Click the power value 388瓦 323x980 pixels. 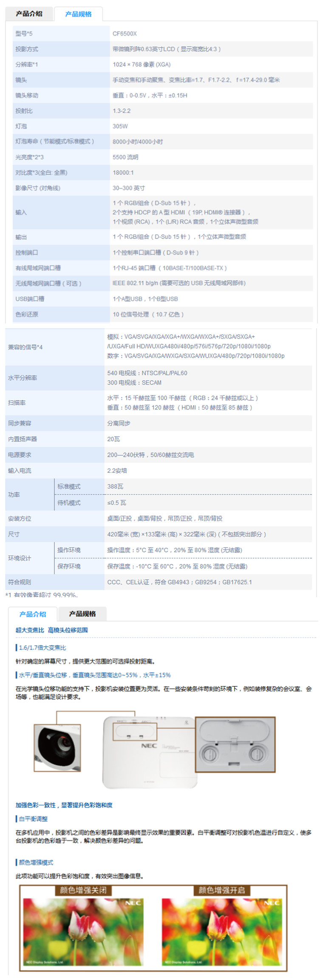pyautogui.click(x=115, y=486)
